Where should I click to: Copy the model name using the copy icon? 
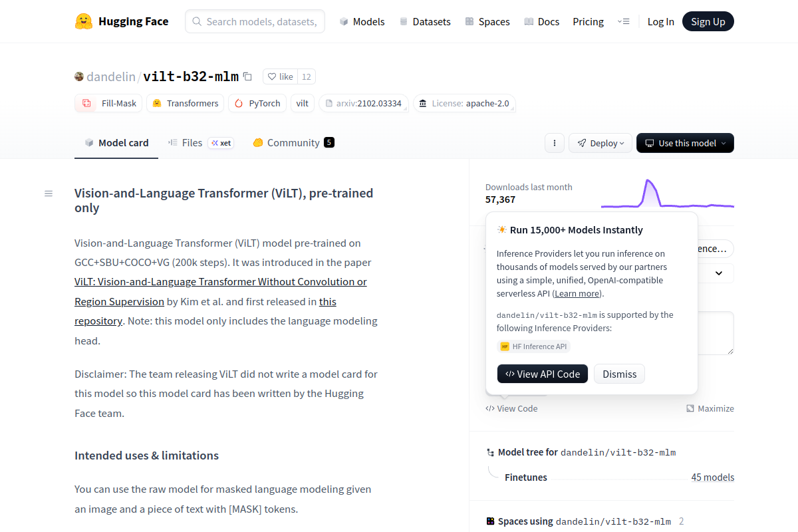(247, 76)
